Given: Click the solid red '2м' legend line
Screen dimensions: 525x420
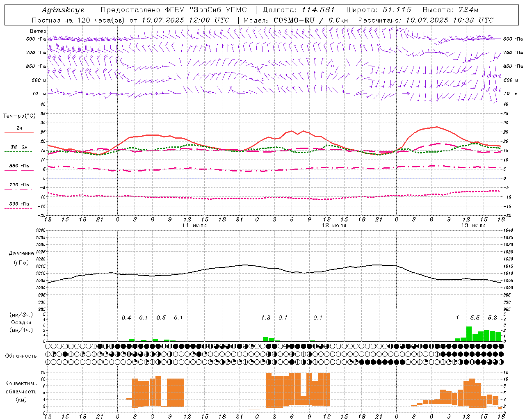Looking at the screenshot, I should (x=19, y=132).
